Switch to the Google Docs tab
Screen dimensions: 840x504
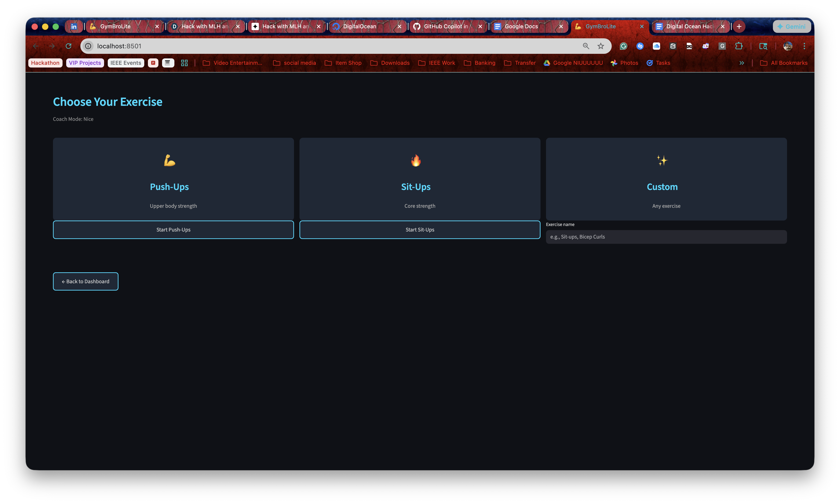(521, 26)
